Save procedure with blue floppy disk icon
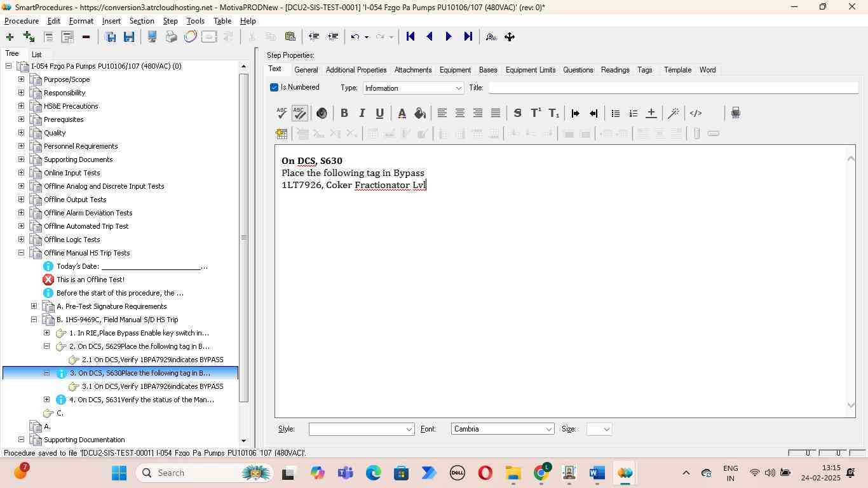 coord(129,37)
